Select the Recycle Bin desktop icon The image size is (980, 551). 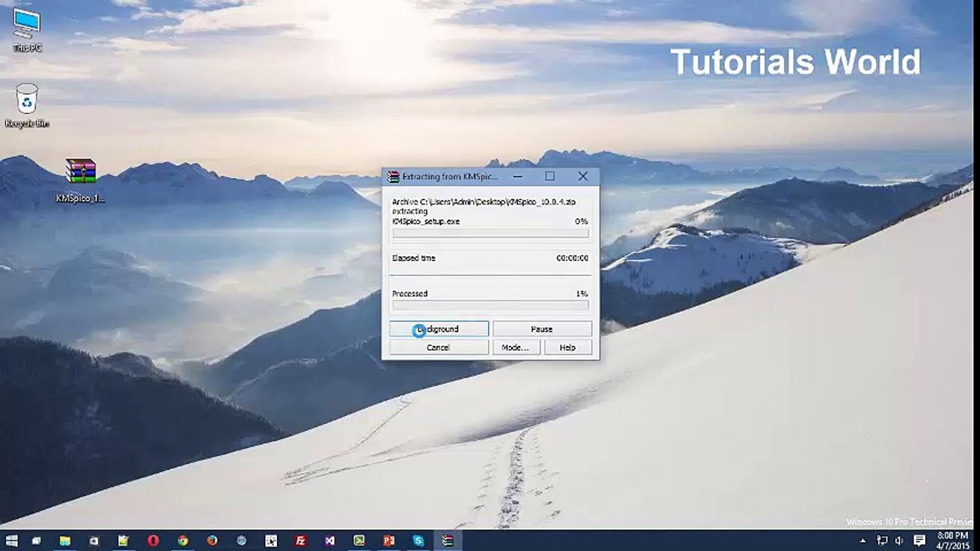tap(27, 104)
